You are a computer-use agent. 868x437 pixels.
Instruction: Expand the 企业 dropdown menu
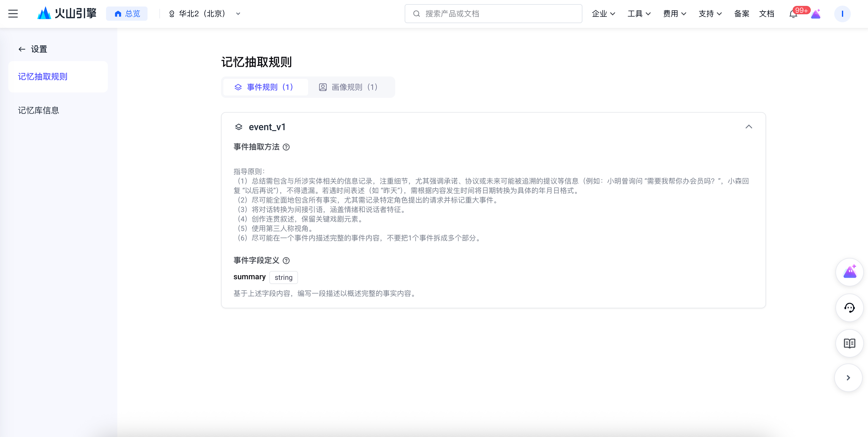[x=603, y=14]
